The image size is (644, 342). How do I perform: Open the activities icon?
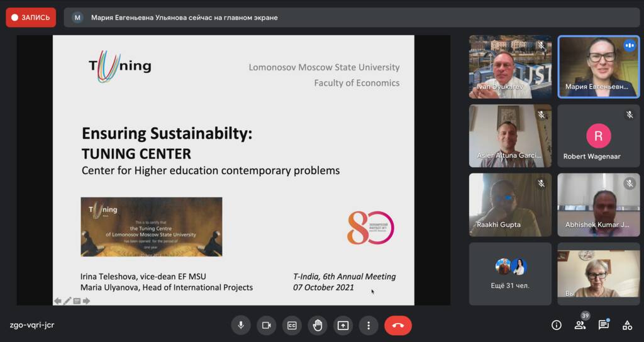pyautogui.click(x=627, y=325)
